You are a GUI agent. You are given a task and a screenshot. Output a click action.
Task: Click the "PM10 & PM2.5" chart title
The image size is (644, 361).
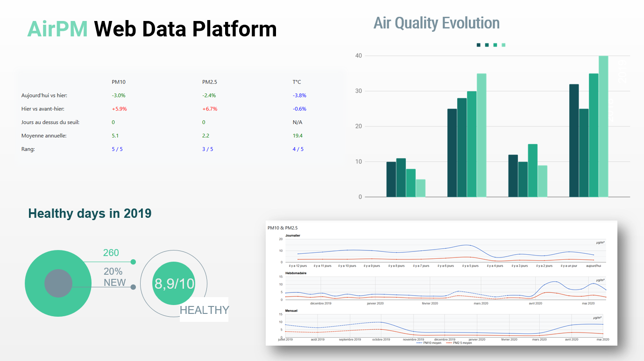click(x=283, y=228)
